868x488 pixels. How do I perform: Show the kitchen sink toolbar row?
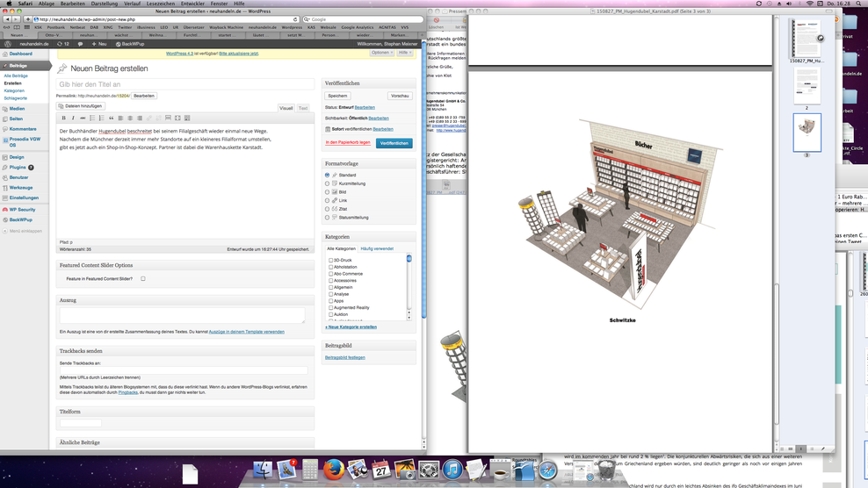(187, 118)
